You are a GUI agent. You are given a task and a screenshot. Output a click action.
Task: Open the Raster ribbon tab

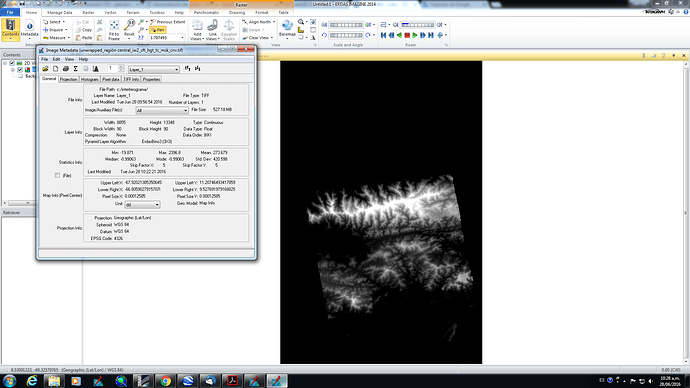88,13
